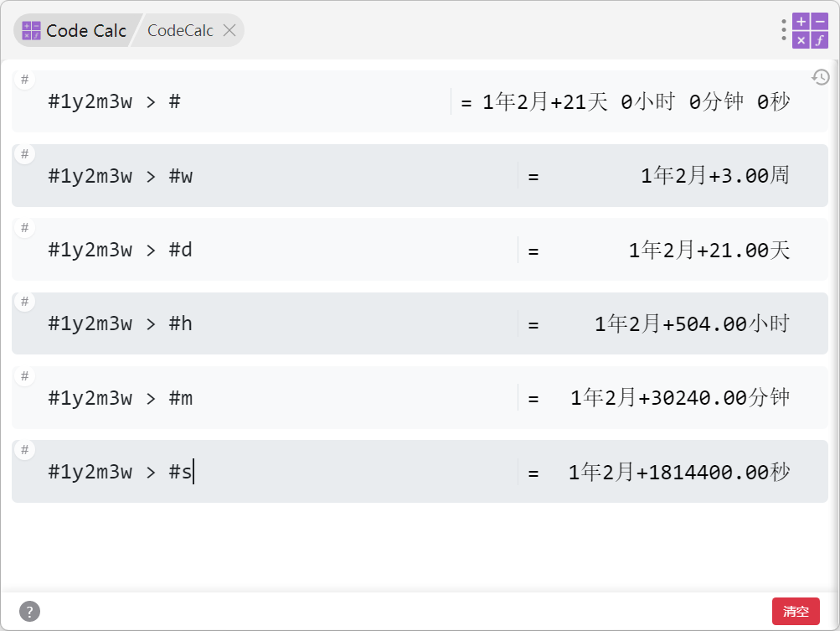Click the # badge on the first row
This screenshot has width=840, height=631.
24,80
